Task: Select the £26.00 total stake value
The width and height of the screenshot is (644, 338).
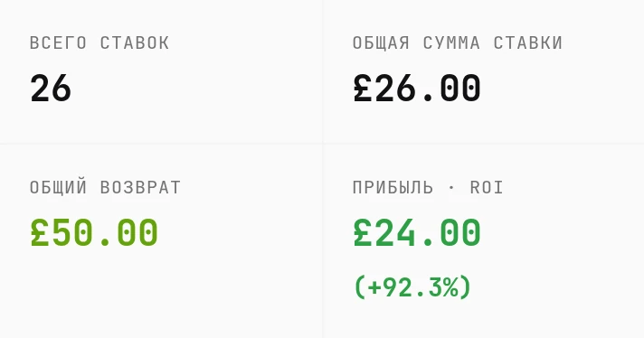Action: (417, 89)
